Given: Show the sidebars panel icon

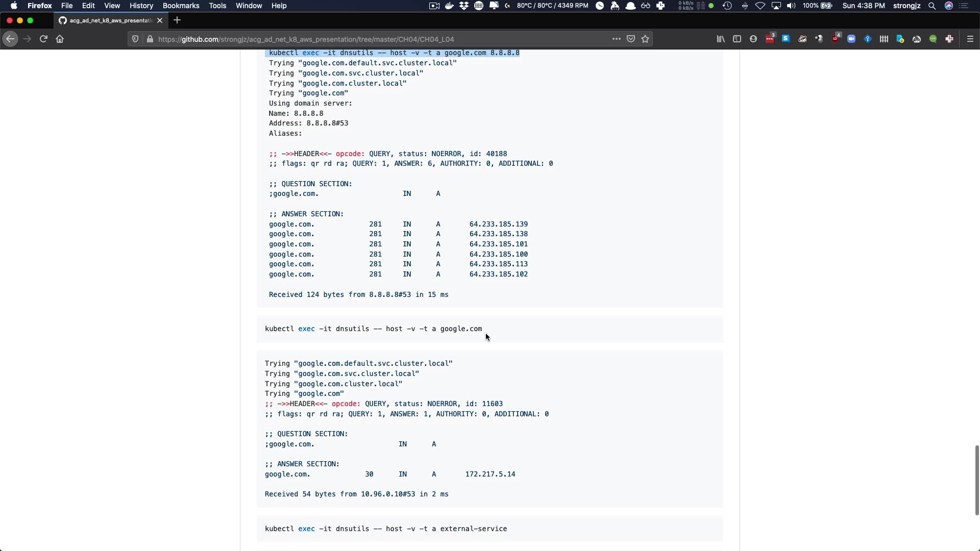Looking at the screenshot, I should coord(737,39).
